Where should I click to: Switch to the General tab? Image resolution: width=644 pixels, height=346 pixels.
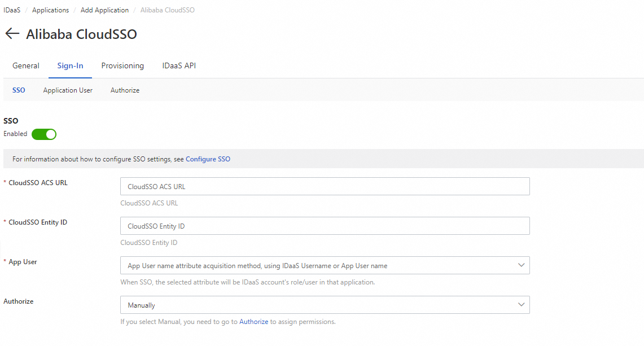(26, 65)
